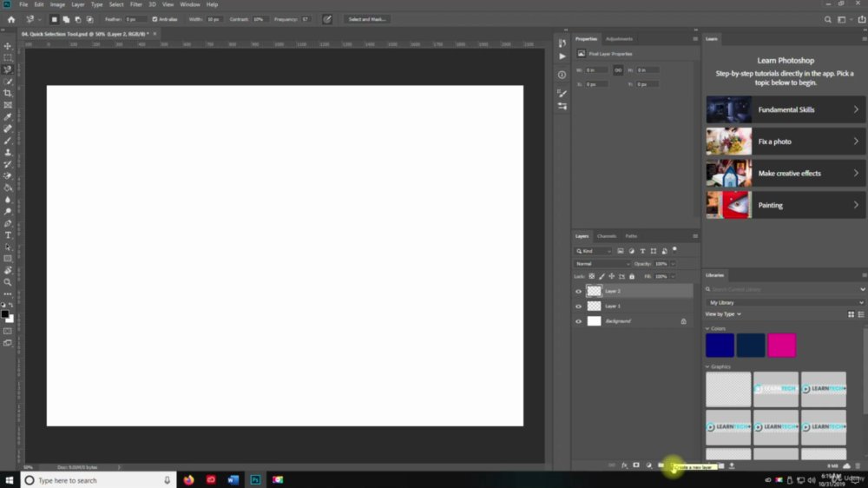The height and width of the screenshot is (488, 868).
Task: Collapse the Colors section in Libraries
Action: (707, 328)
